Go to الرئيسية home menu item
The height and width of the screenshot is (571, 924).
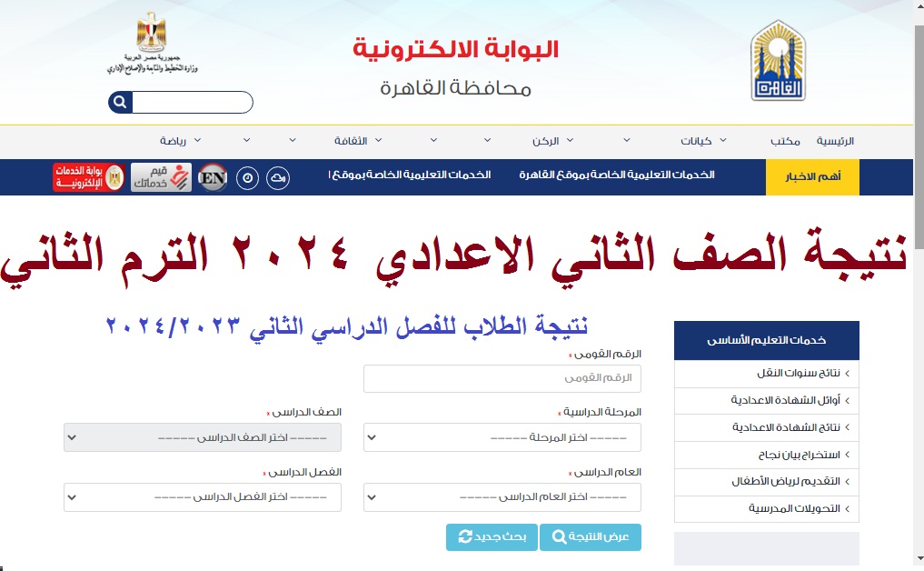(x=835, y=141)
